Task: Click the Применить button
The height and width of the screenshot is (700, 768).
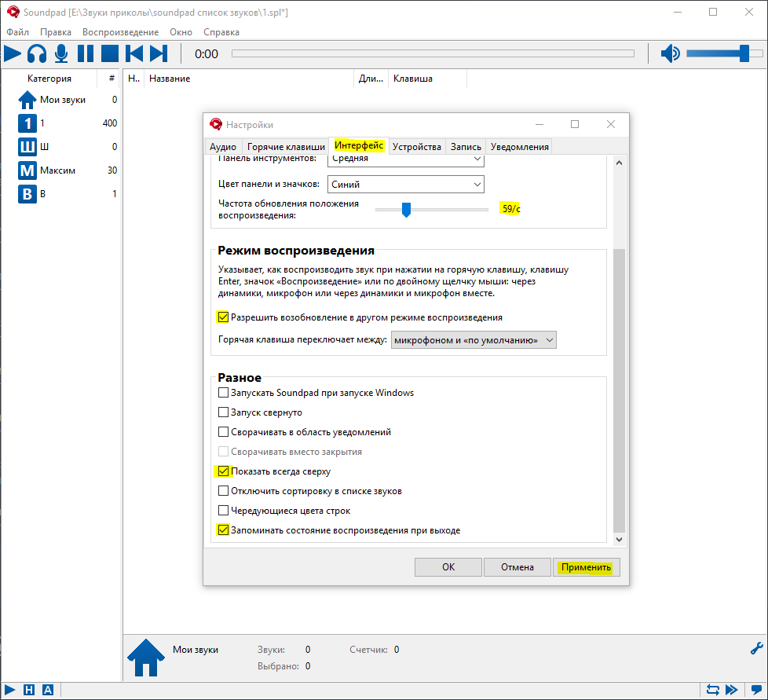Action: pos(587,567)
